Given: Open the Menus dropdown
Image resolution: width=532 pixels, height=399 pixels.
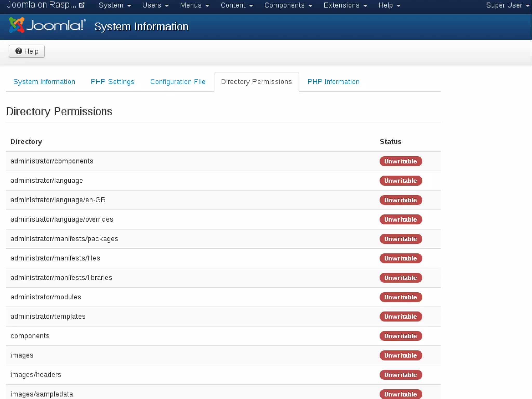Looking at the screenshot, I should pyautogui.click(x=194, y=5).
